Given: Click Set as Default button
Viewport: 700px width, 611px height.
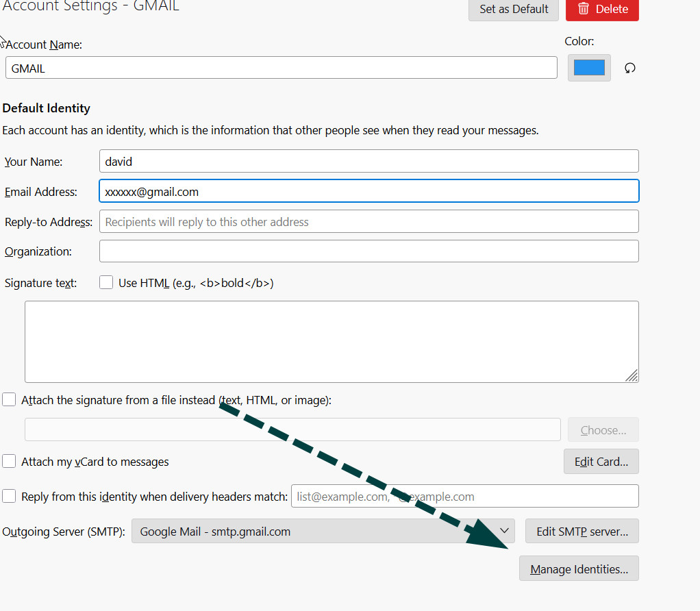Looking at the screenshot, I should click(x=514, y=9).
